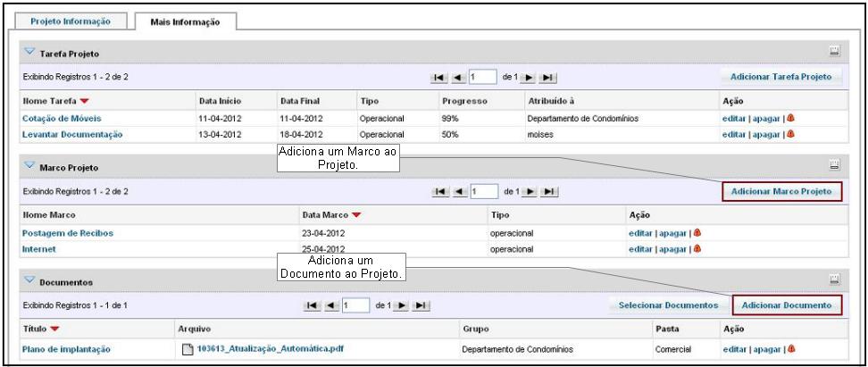The height and width of the screenshot is (367, 868).
Task: Switch to Projeto Informação tab
Action: click(x=71, y=21)
